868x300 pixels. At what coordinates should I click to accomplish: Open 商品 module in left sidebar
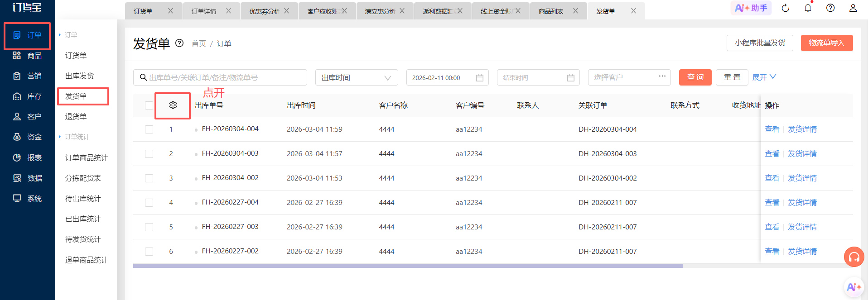point(28,55)
